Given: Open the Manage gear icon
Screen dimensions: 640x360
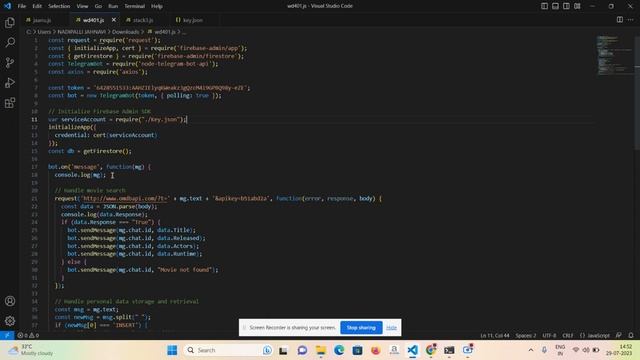Looking at the screenshot, I should tap(10, 321).
